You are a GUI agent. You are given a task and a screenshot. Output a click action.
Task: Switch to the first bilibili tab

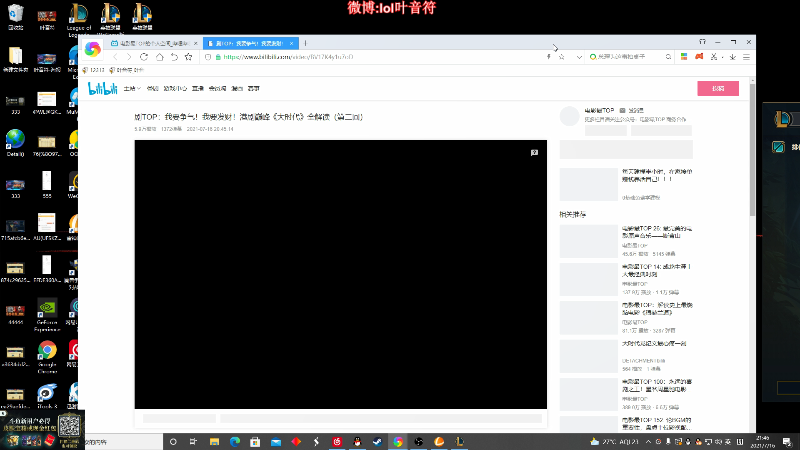point(154,43)
